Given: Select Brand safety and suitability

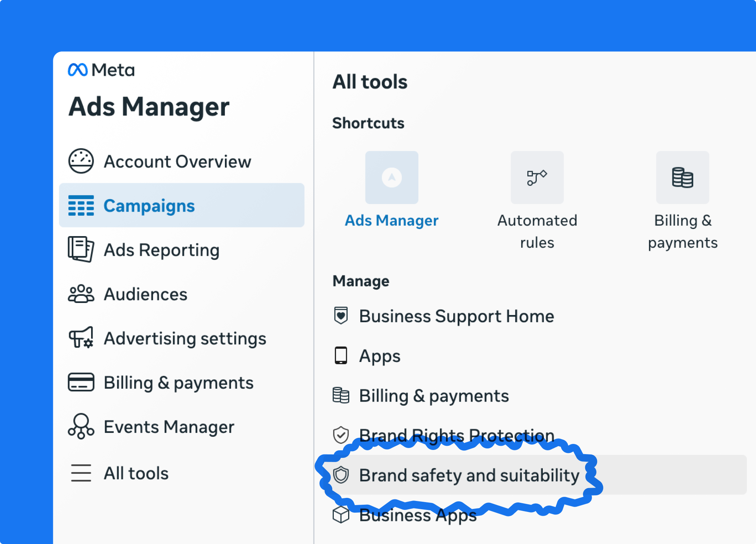Looking at the screenshot, I should 469,475.
